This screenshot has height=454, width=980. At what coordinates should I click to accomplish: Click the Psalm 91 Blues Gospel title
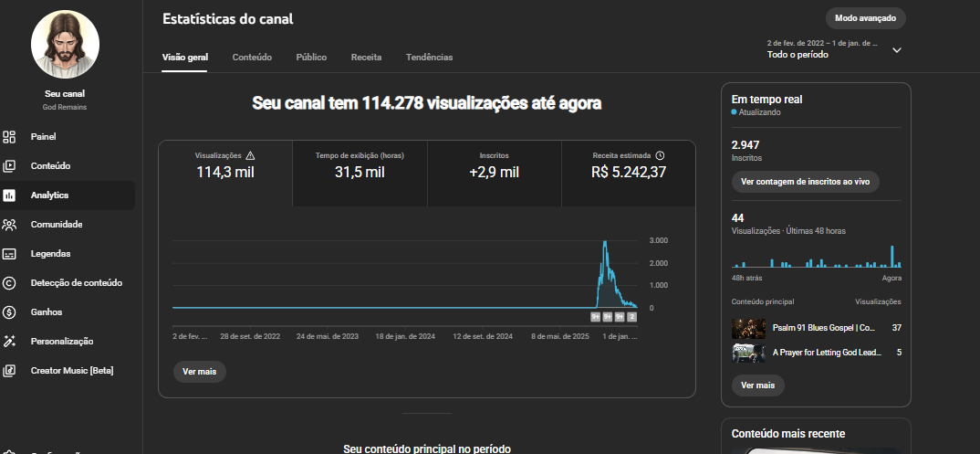tap(824, 328)
